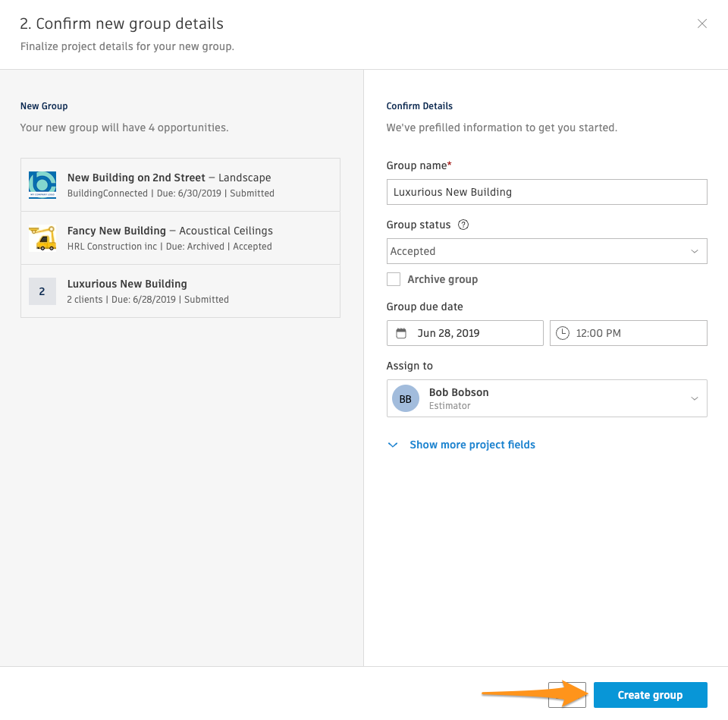Viewport: 728px width, 720px height.
Task: Open the Group status help icon
Action: point(463,225)
